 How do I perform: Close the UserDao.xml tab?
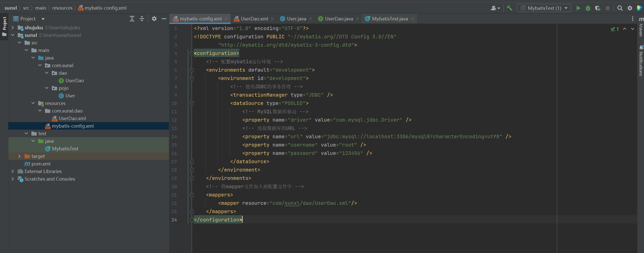(x=272, y=19)
